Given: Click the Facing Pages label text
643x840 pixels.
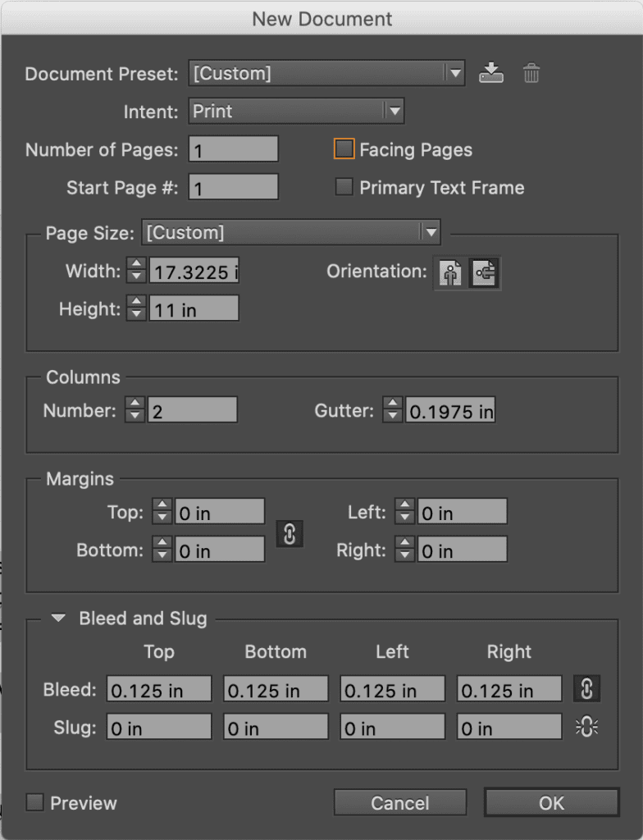Looking at the screenshot, I should (x=416, y=150).
